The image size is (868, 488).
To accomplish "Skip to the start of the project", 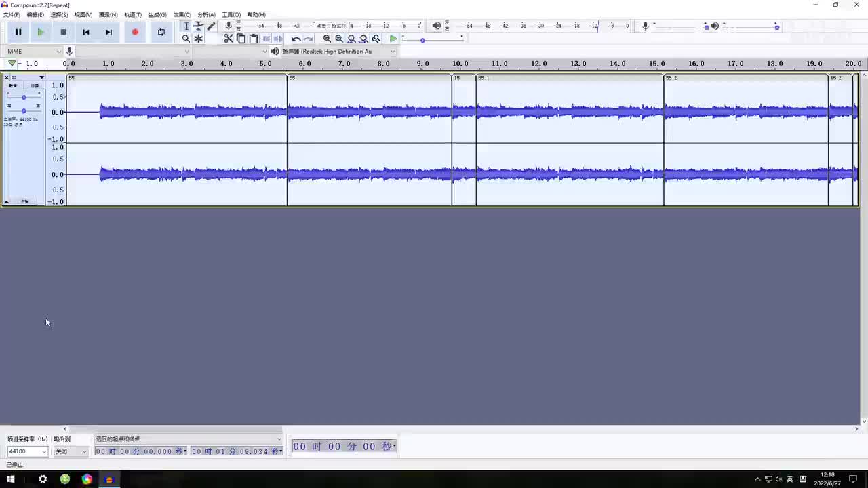I will tap(86, 32).
